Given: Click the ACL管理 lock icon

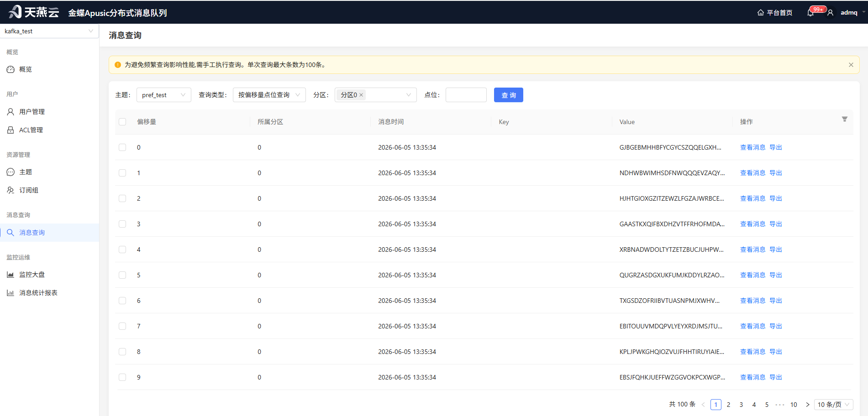Looking at the screenshot, I should pyautogui.click(x=11, y=130).
